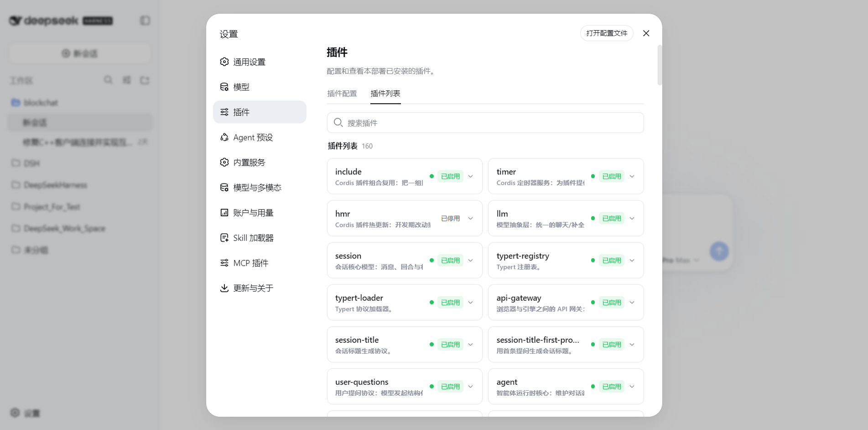Expand the include plugin card

coord(471,176)
